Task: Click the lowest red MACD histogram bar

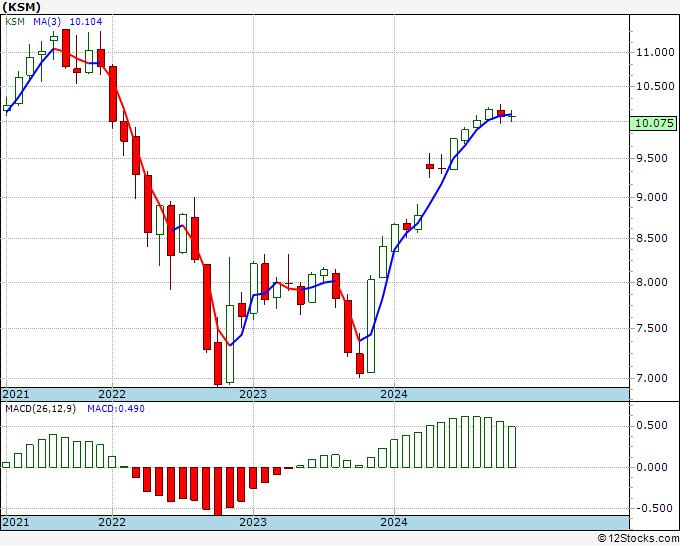Action: click(218, 491)
